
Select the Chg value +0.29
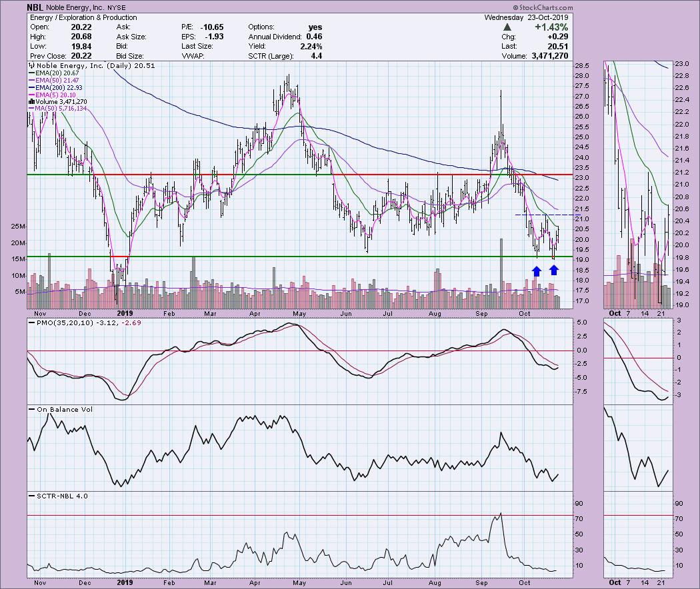559,37
